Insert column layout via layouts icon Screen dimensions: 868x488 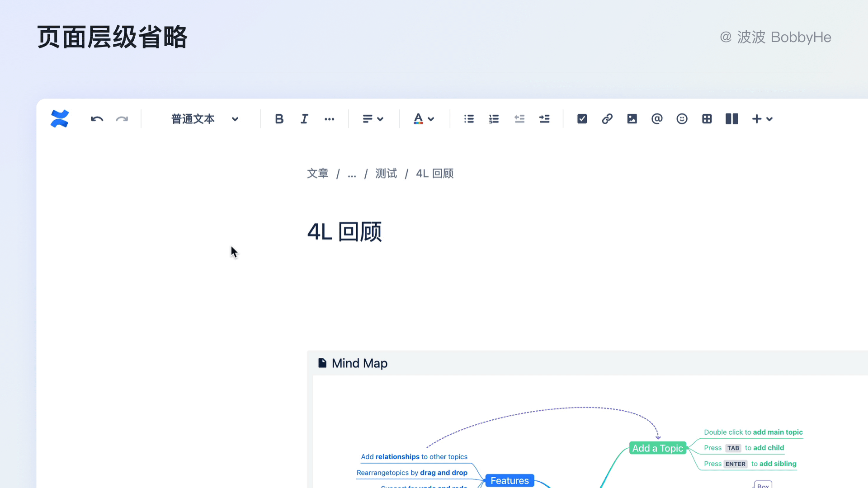(x=732, y=119)
